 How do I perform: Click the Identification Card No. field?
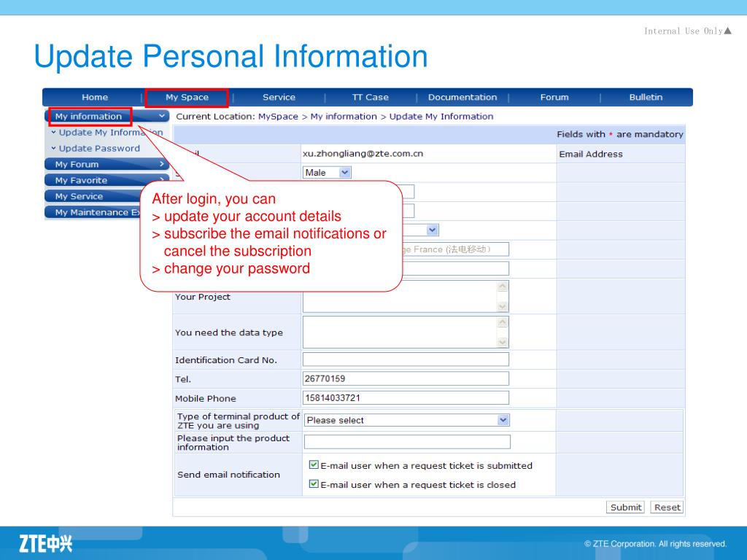click(406, 359)
